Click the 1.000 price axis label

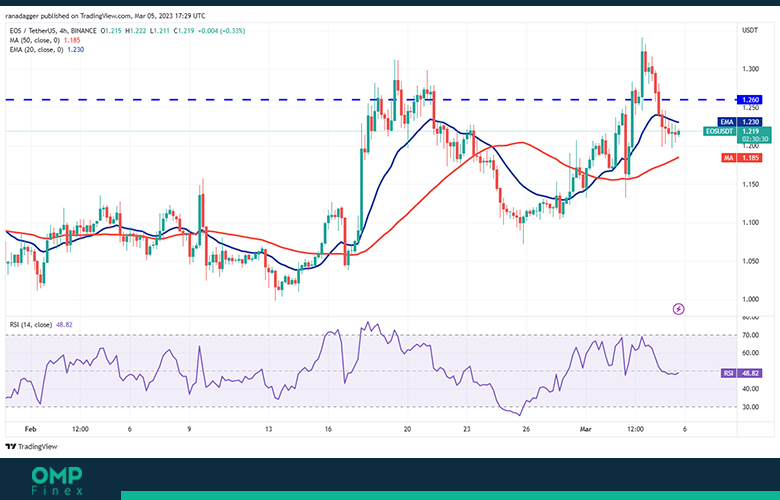[x=750, y=300]
